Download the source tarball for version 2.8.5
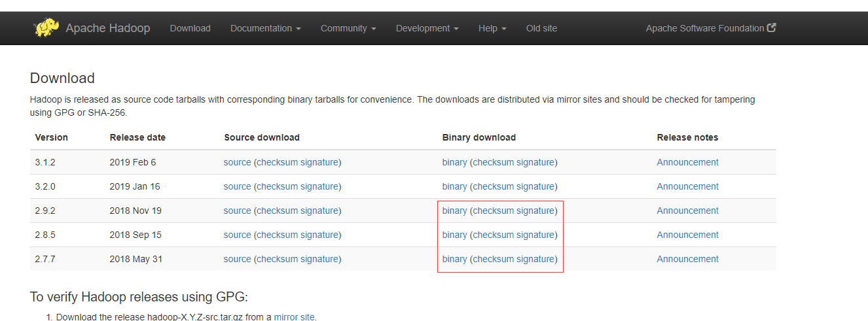Screen dimensions: 868x321 [x=237, y=235]
